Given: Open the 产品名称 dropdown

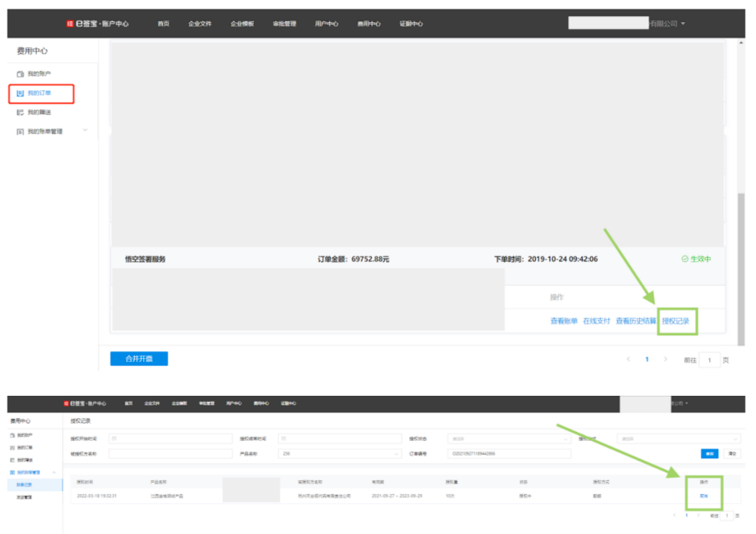Looking at the screenshot, I should click(x=340, y=454).
